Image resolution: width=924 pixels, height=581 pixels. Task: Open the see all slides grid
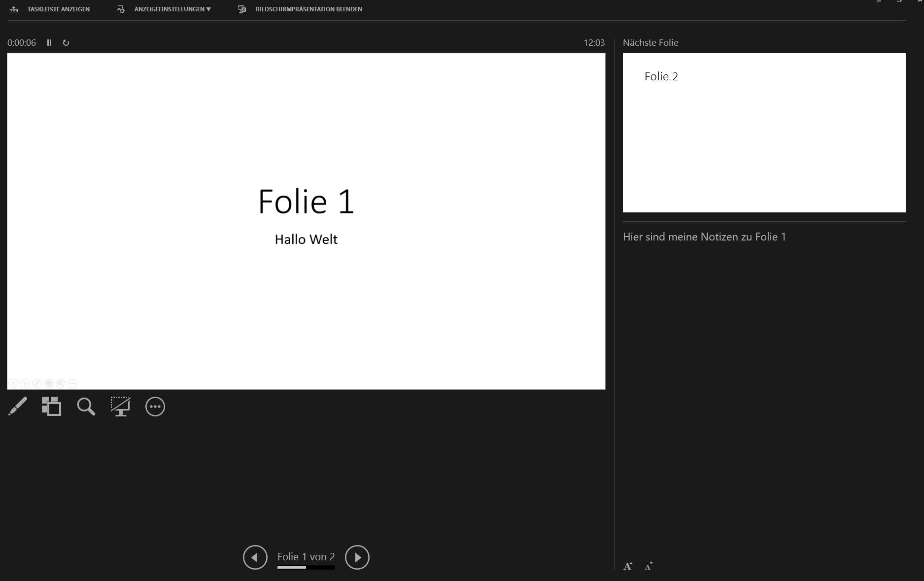click(x=51, y=407)
